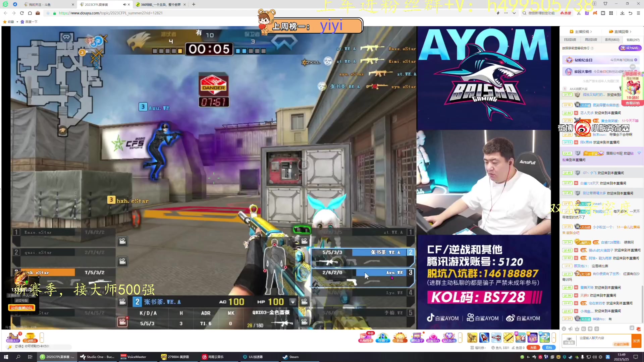Close the 360导航 browser tab
Image resolution: width=644 pixels, height=362 pixels.
point(184,5)
